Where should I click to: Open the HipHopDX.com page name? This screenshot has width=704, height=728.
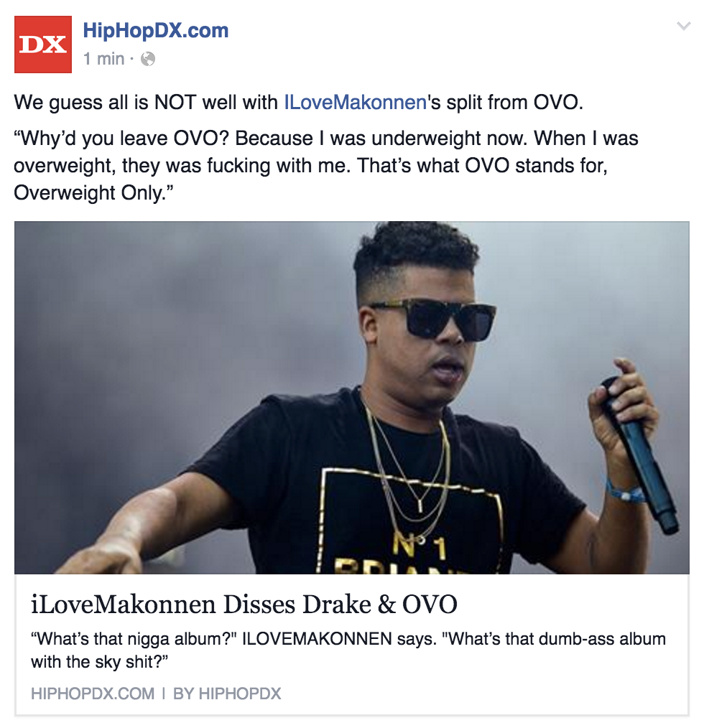tap(156, 31)
